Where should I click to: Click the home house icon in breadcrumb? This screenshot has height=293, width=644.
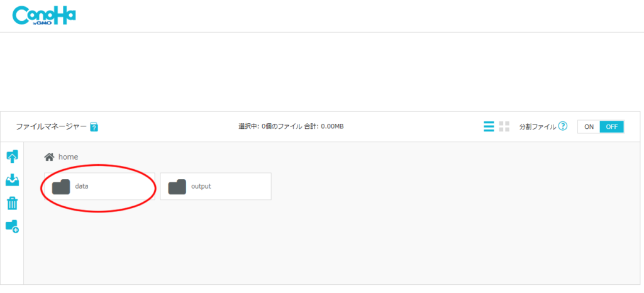49,157
